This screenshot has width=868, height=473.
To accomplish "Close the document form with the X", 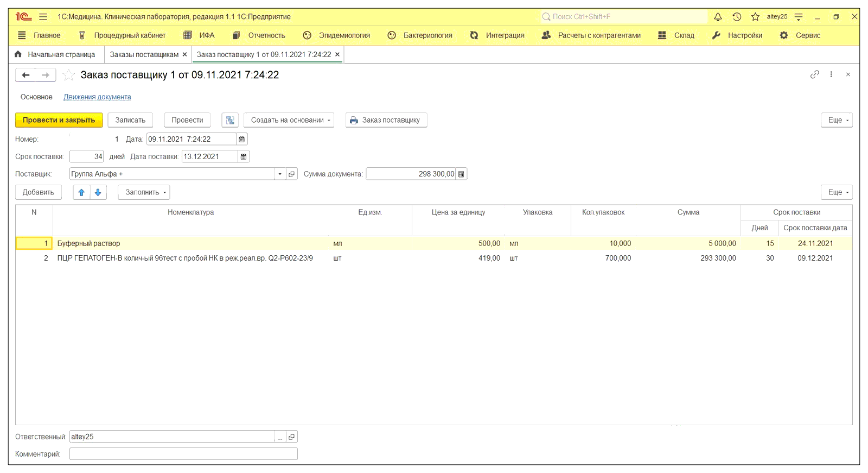I will pyautogui.click(x=848, y=74).
